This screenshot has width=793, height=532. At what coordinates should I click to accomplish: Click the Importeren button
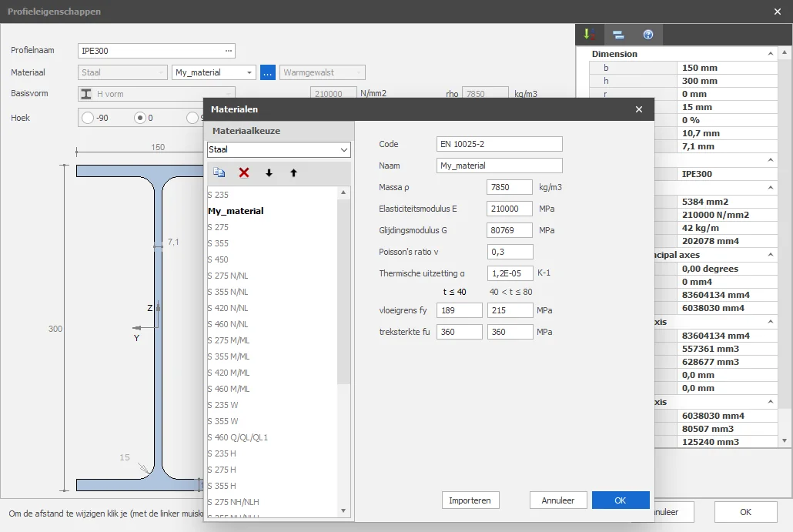tap(470, 500)
